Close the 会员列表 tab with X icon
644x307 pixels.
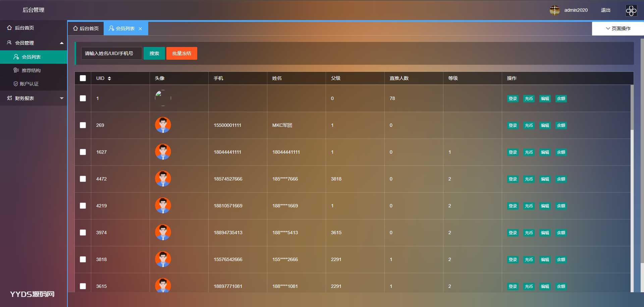point(140,29)
